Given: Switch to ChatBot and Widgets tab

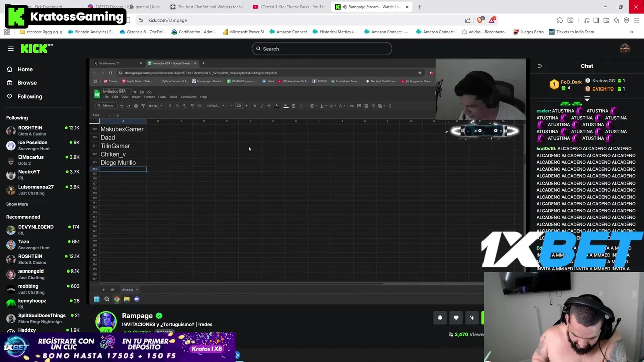Looking at the screenshot, I should click(x=206, y=7).
